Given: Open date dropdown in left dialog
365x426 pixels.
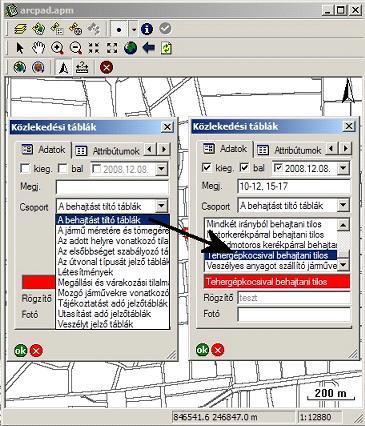Looking at the screenshot, I should pos(161,169).
